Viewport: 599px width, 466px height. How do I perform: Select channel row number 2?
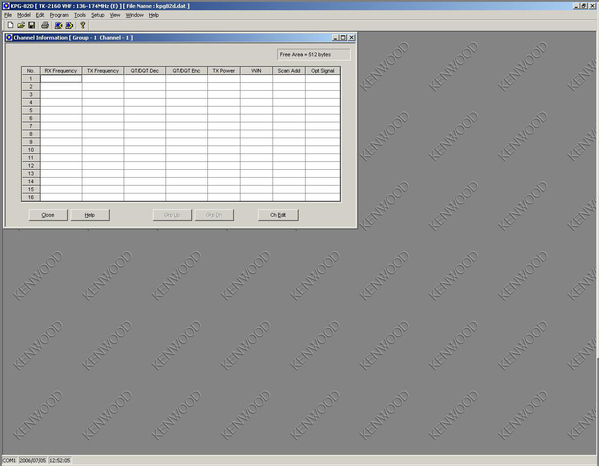pyautogui.click(x=31, y=87)
